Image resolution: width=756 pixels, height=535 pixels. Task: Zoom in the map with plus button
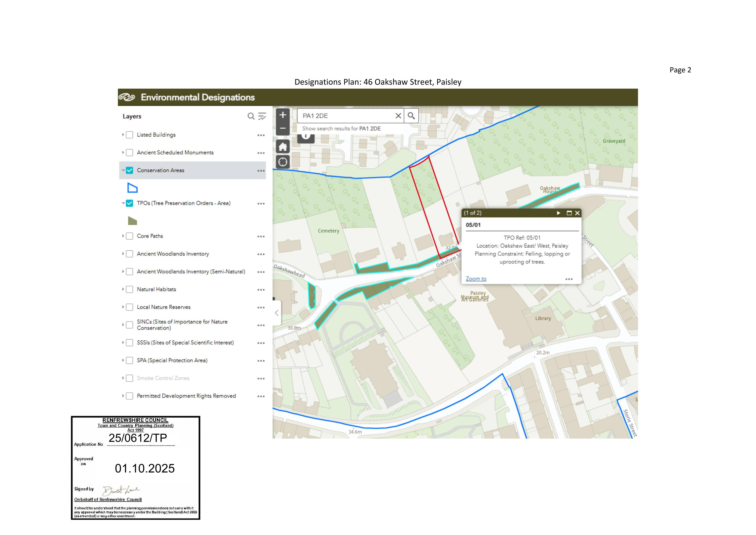point(283,115)
